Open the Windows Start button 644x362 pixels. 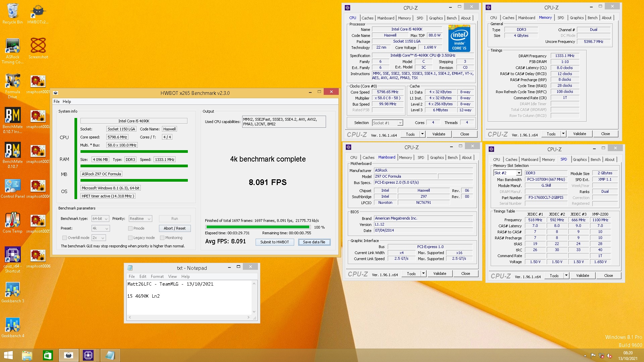tap(8, 355)
